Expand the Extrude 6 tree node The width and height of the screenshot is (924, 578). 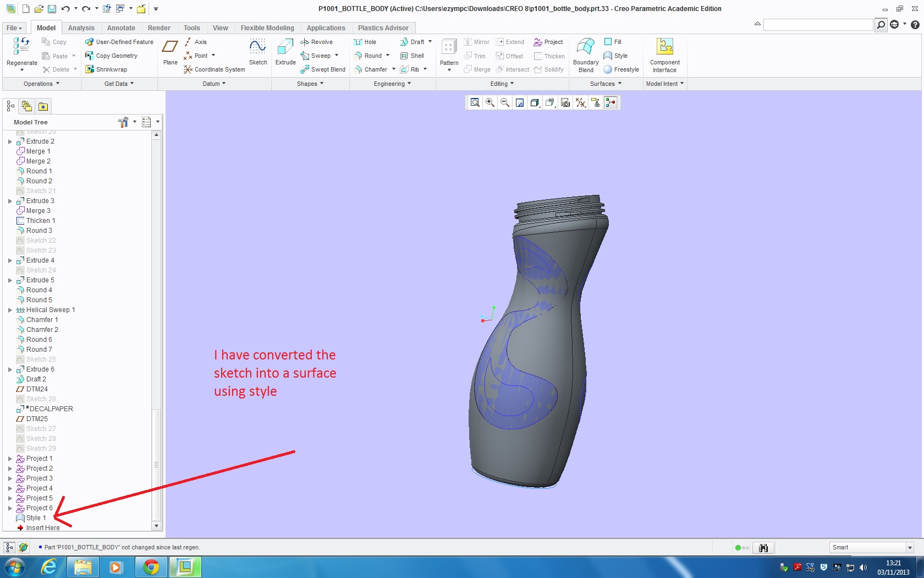coord(10,369)
